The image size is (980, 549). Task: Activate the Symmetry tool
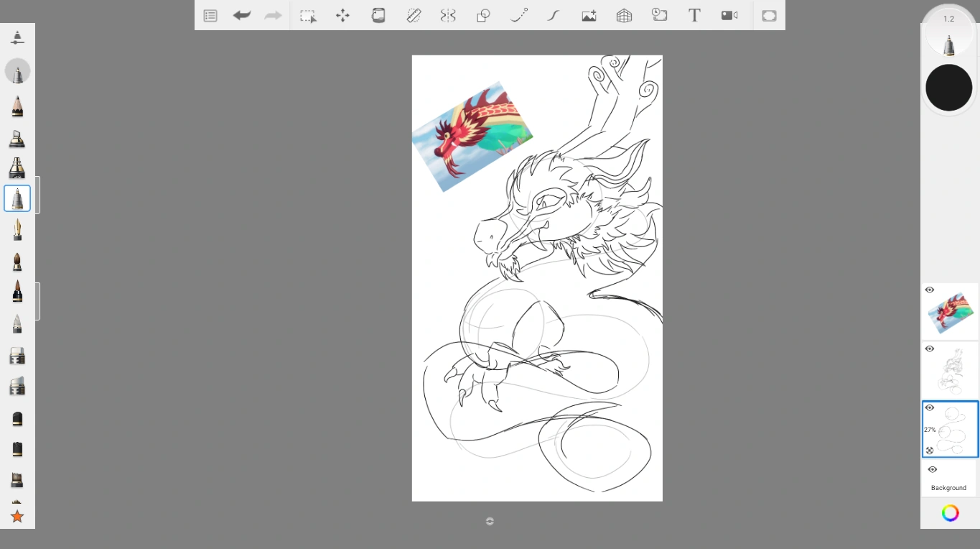click(x=448, y=15)
